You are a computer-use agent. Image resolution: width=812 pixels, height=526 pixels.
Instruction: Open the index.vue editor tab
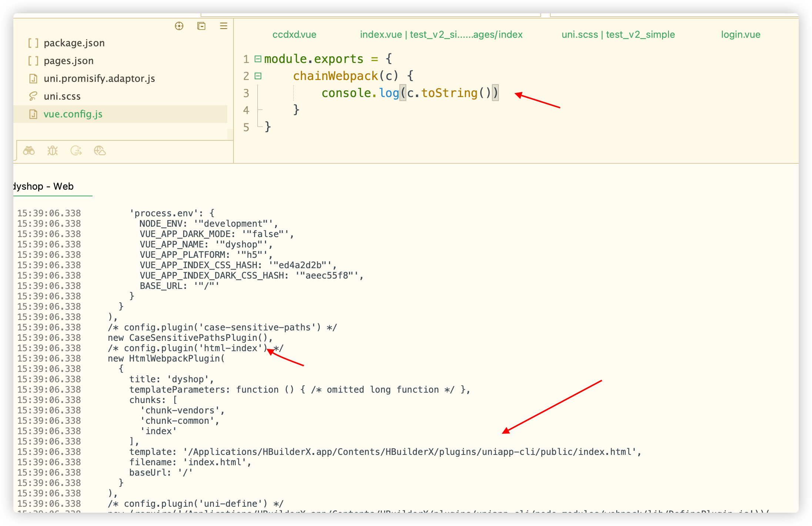click(x=441, y=35)
